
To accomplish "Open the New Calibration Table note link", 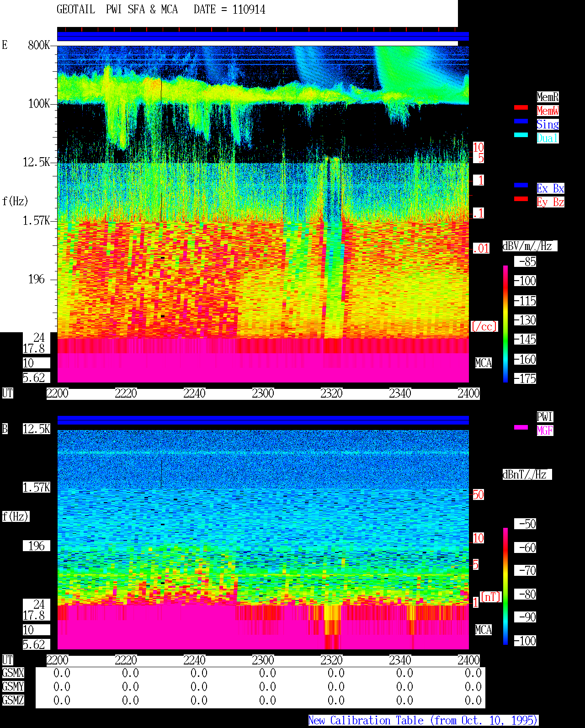I will coord(423,720).
